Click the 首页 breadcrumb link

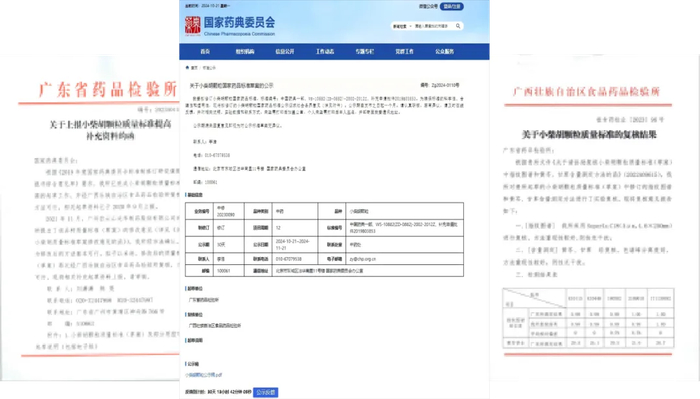tap(194, 68)
